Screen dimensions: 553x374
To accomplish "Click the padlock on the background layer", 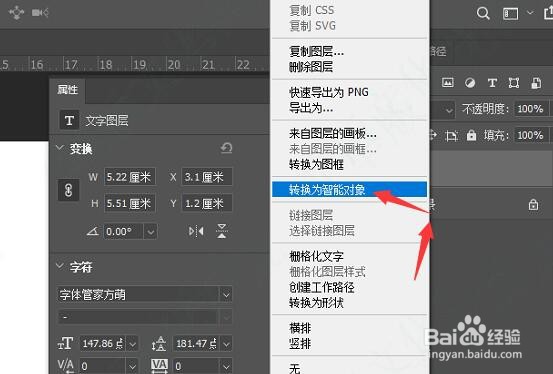I will coord(533,204).
